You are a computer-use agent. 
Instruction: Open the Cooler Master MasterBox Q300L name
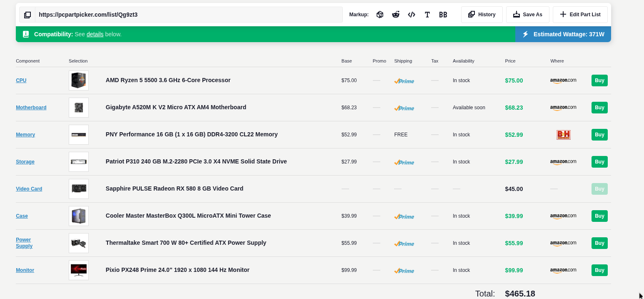pos(188,216)
